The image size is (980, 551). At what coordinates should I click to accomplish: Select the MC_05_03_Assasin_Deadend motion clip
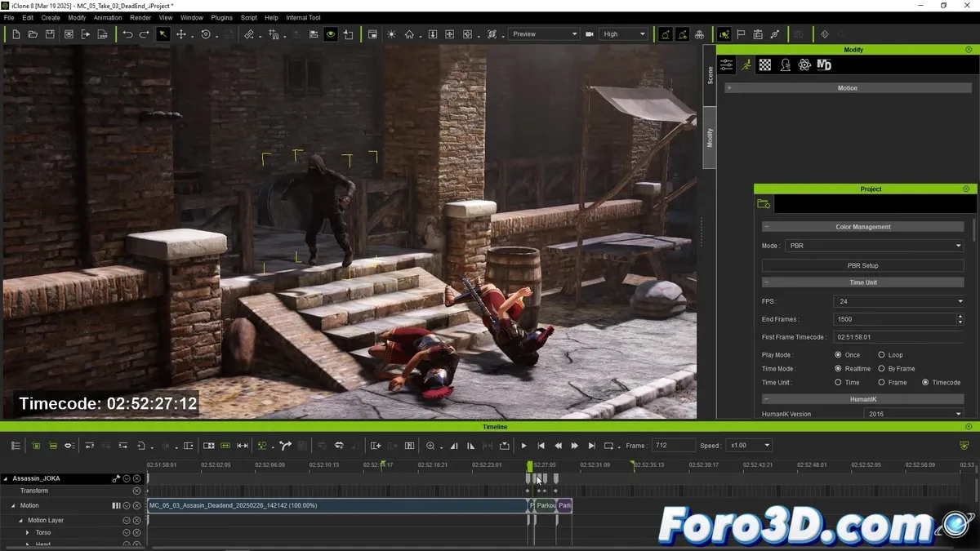pos(337,506)
